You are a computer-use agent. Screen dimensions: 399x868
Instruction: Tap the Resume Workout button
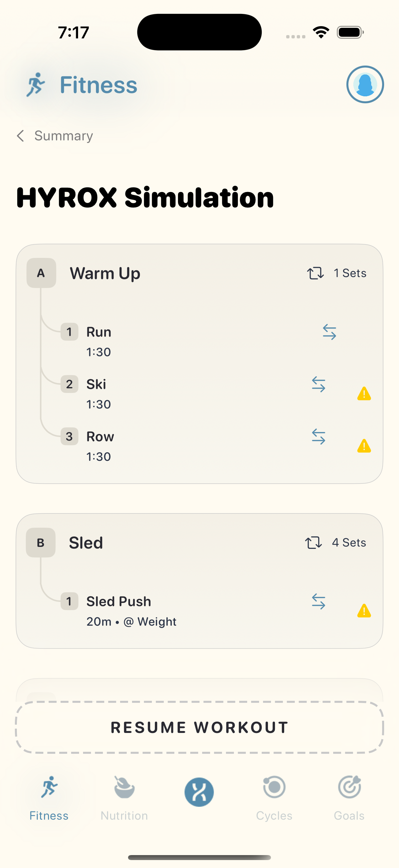tap(199, 727)
